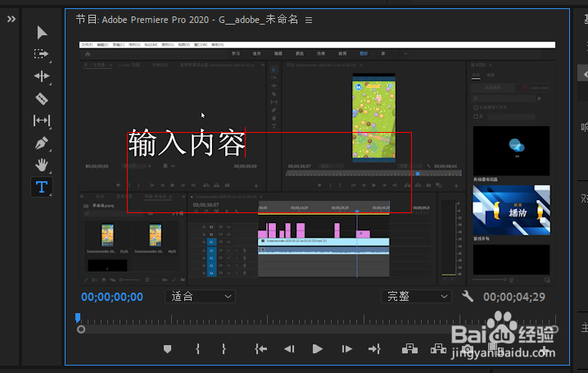Click the Lift button
The image size is (588, 373).
point(409,349)
